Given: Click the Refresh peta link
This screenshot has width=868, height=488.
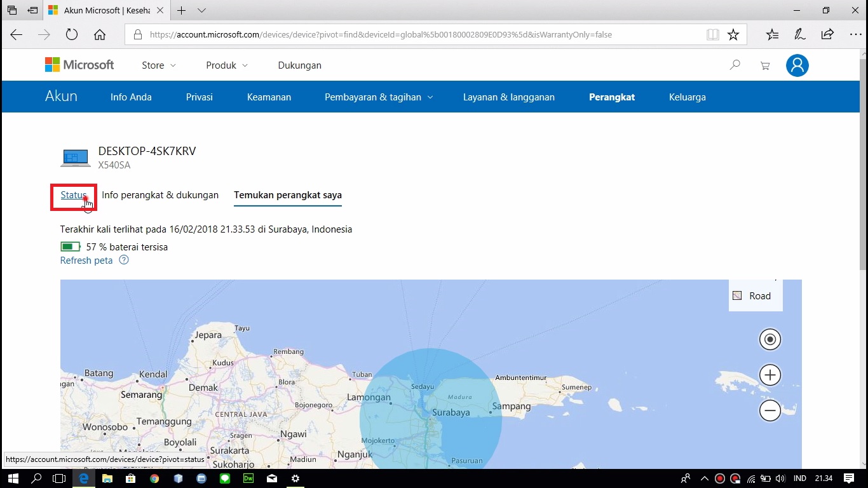Looking at the screenshot, I should coord(86,261).
